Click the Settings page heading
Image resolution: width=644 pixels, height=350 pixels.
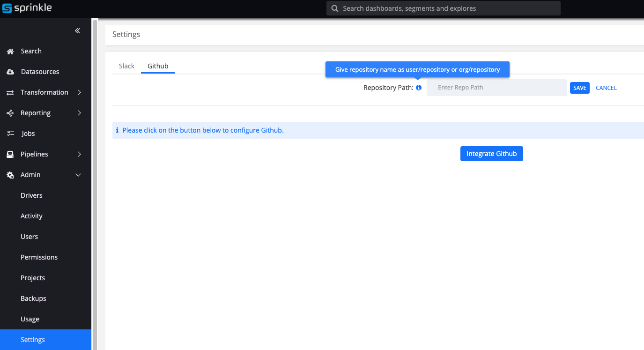tap(126, 34)
